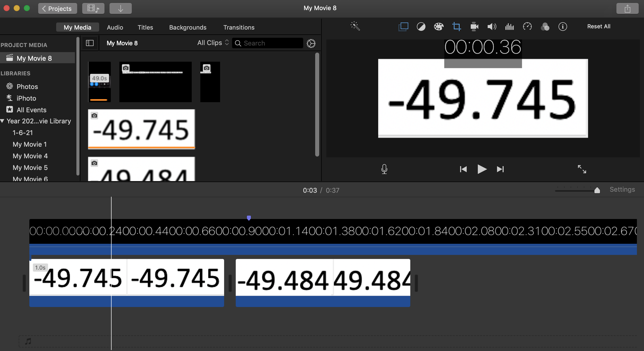Toggle fullscreen playback of viewer

point(582,169)
